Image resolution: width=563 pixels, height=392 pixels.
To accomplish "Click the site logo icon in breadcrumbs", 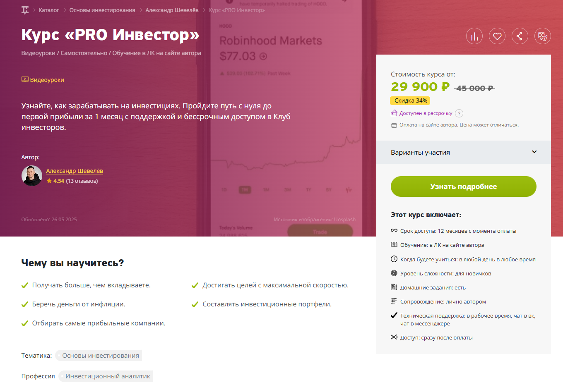I will (x=25, y=10).
